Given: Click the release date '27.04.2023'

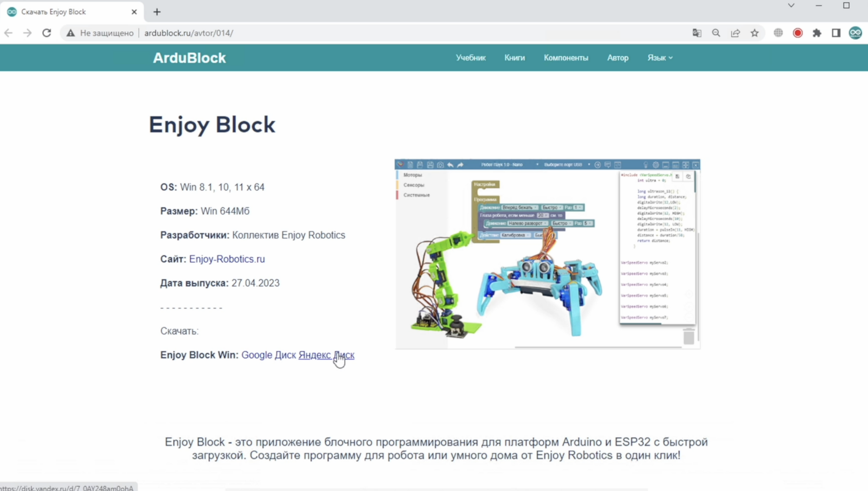Looking at the screenshot, I should tap(256, 283).
